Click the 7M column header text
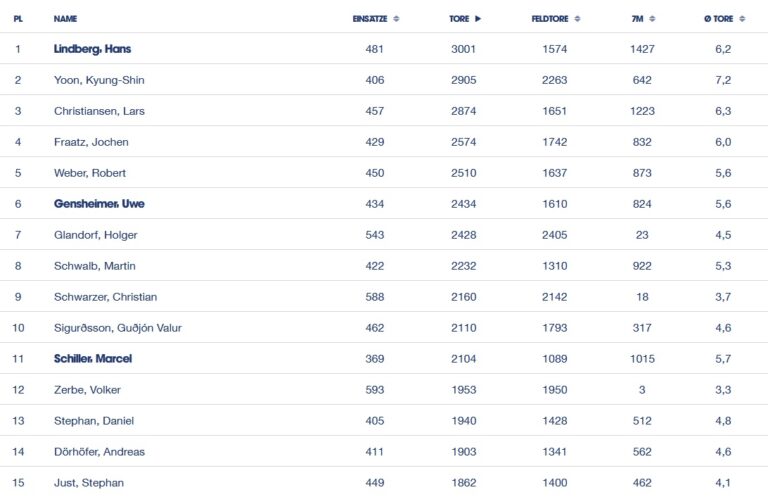 (637, 19)
